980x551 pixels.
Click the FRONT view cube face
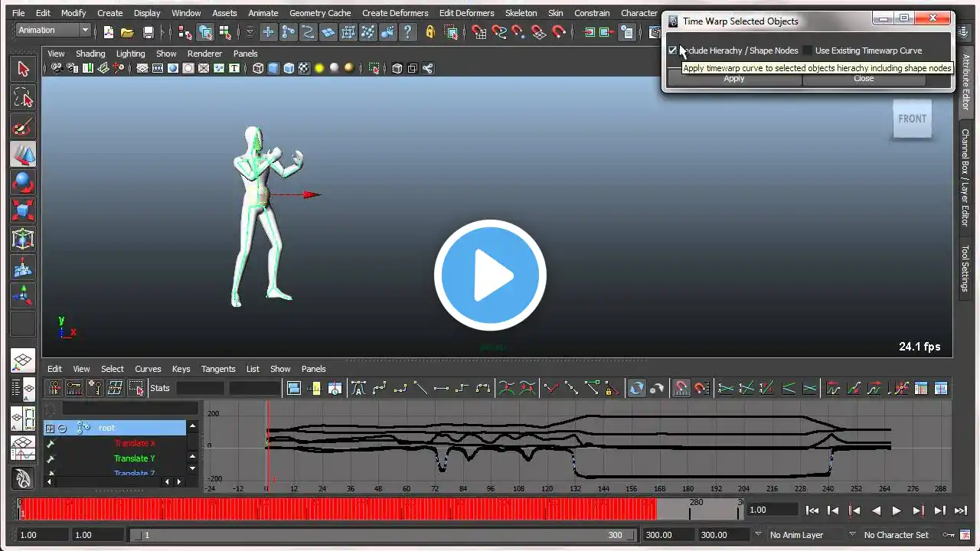coord(912,119)
